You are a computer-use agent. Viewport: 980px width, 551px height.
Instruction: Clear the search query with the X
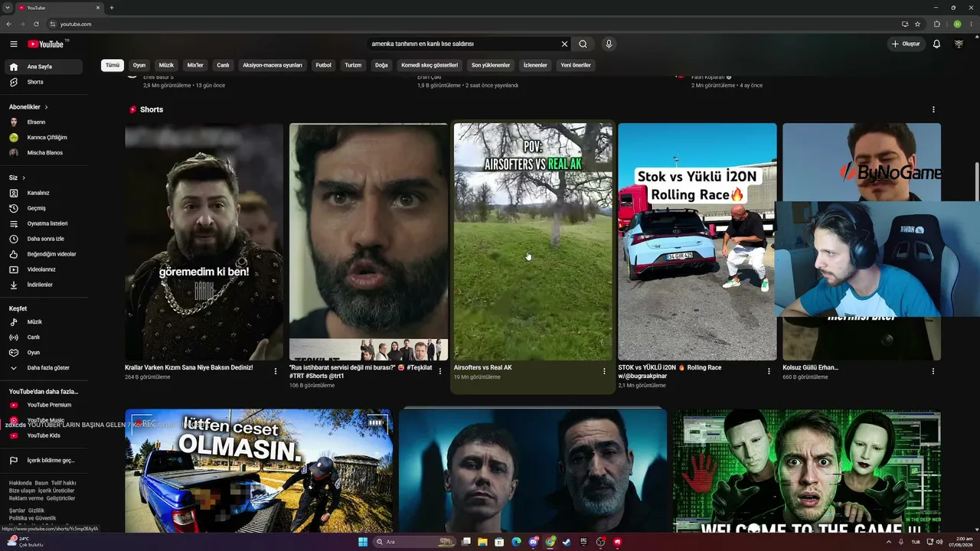pos(565,44)
